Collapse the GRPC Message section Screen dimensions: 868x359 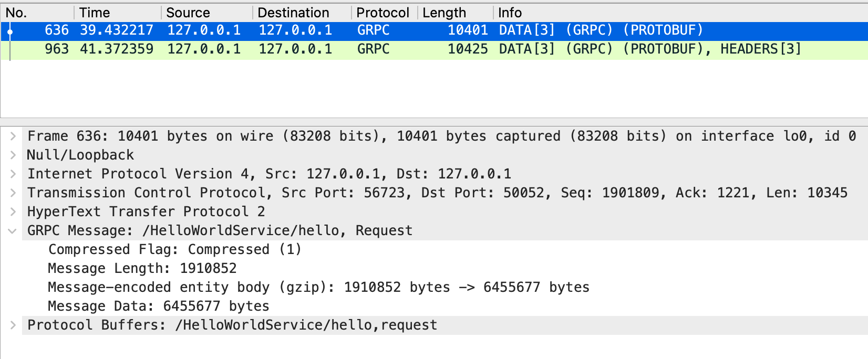tap(13, 230)
